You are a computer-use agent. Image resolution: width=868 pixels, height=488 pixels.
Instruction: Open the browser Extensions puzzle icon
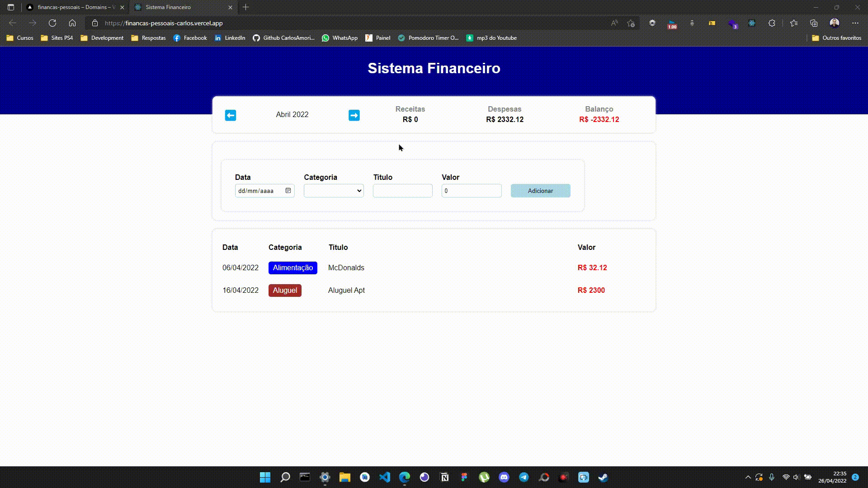tap(772, 23)
